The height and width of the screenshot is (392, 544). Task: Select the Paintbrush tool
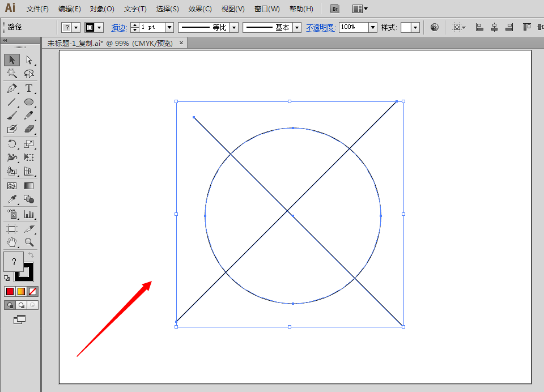[x=12, y=115]
